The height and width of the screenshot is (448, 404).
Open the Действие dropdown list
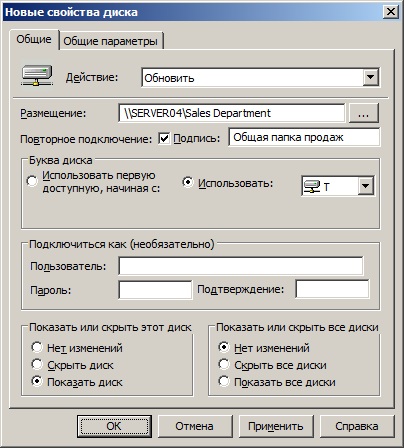tap(370, 78)
